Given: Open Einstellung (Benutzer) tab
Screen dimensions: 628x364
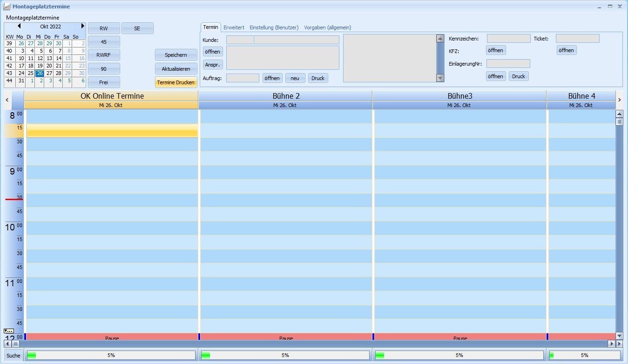Looking at the screenshot, I should (274, 27).
